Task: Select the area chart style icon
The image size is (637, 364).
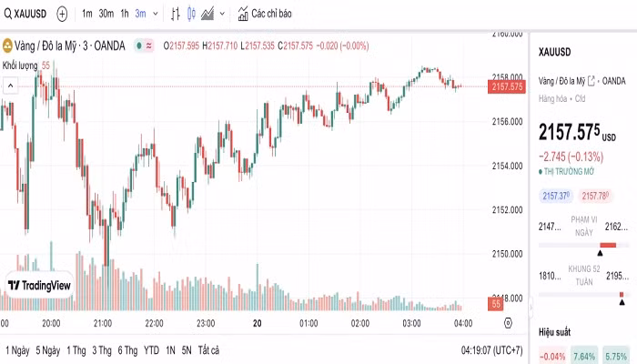Action: [x=207, y=14]
